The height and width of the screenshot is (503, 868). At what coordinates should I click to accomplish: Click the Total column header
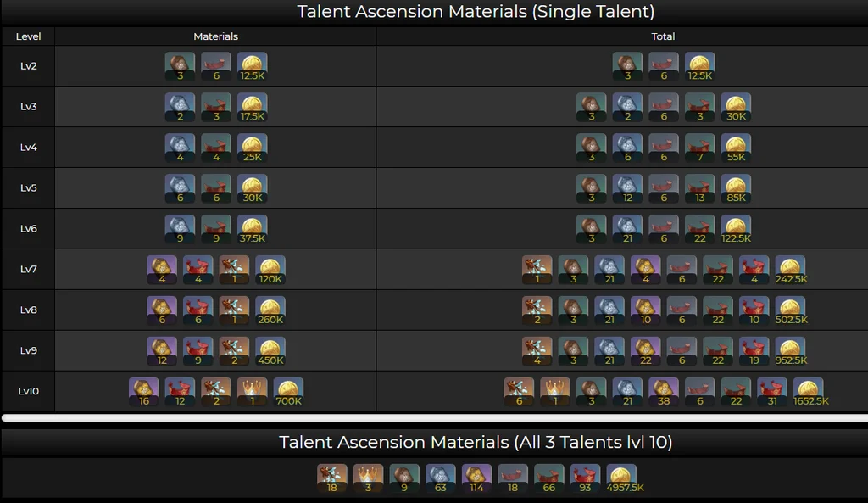coord(663,36)
